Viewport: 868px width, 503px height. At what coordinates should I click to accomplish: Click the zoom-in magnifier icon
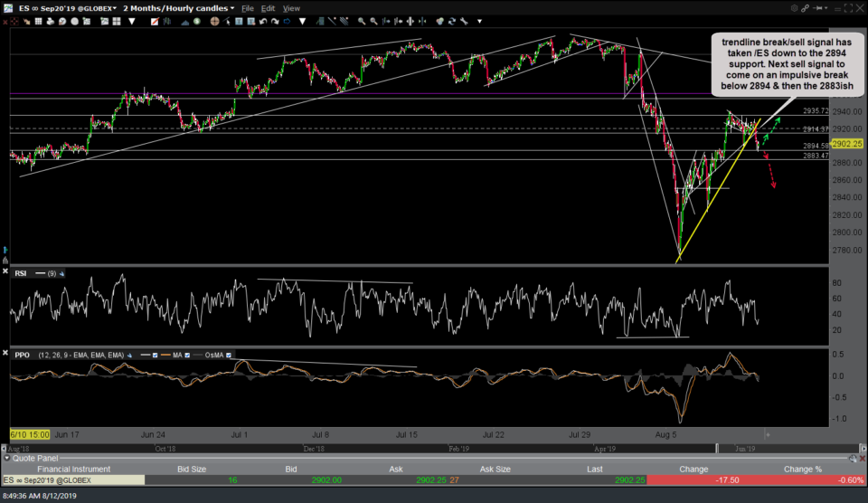pos(362,22)
